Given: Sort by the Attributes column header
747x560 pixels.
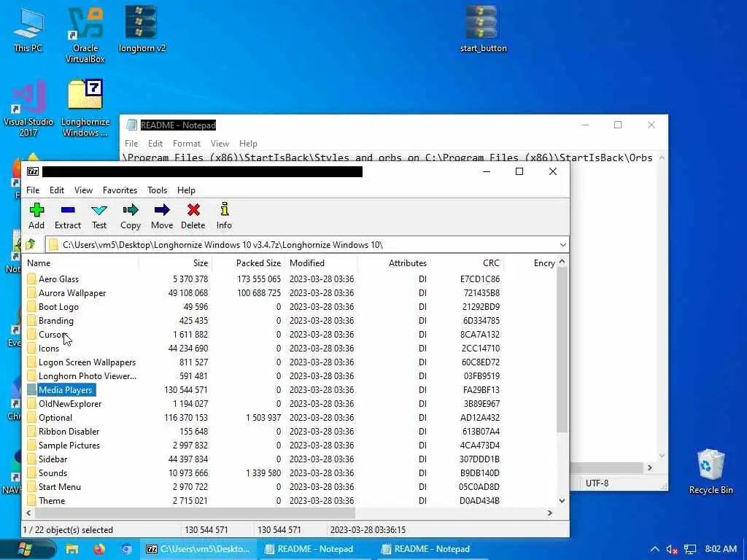Looking at the screenshot, I should pyautogui.click(x=394, y=262).
